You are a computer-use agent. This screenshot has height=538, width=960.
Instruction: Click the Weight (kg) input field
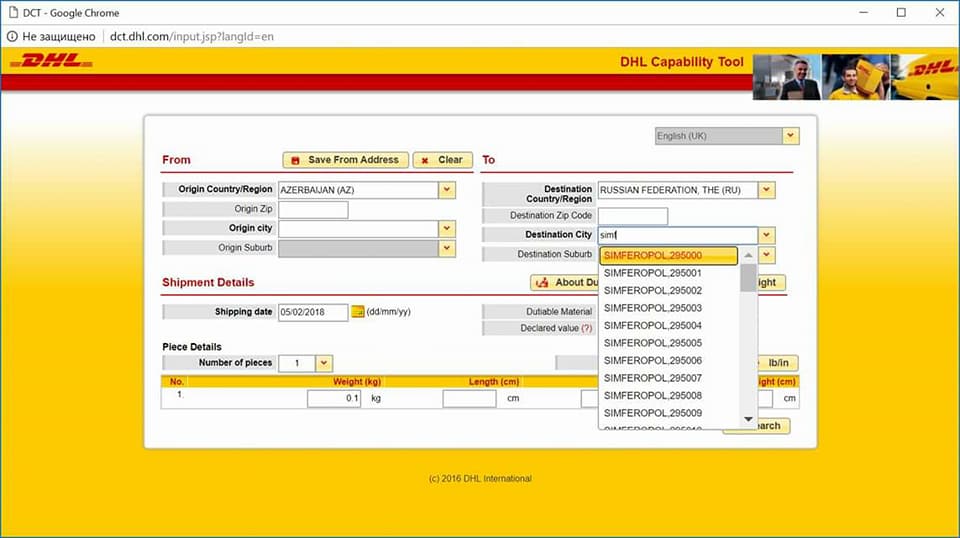334,398
